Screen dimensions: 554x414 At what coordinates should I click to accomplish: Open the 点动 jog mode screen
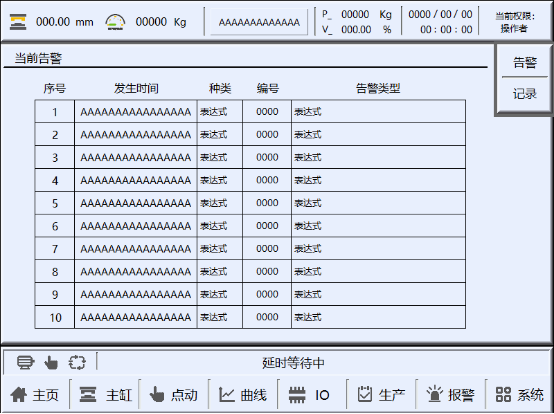pyautogui.click(x=173, y=395)
